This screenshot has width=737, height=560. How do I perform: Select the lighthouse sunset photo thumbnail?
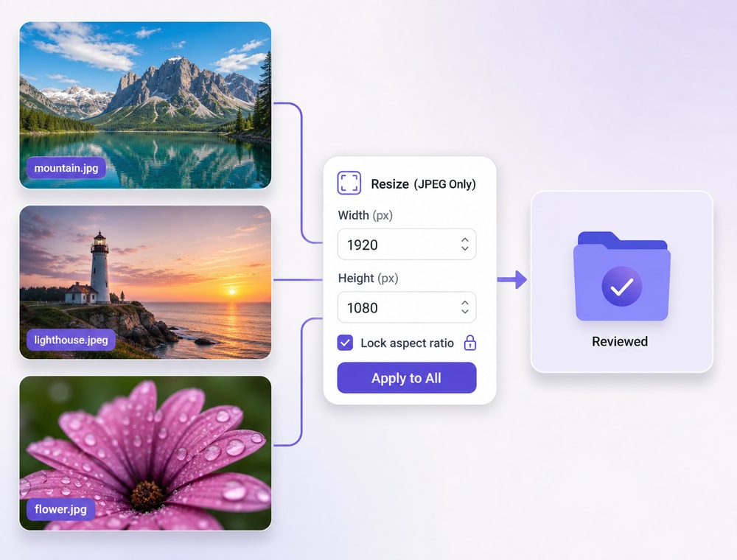point(145,282)
